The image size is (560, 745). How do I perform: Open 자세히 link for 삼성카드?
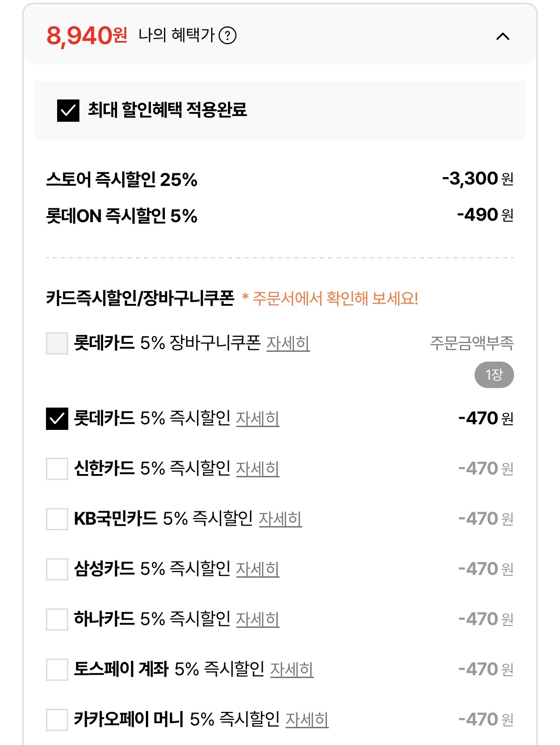258,569
